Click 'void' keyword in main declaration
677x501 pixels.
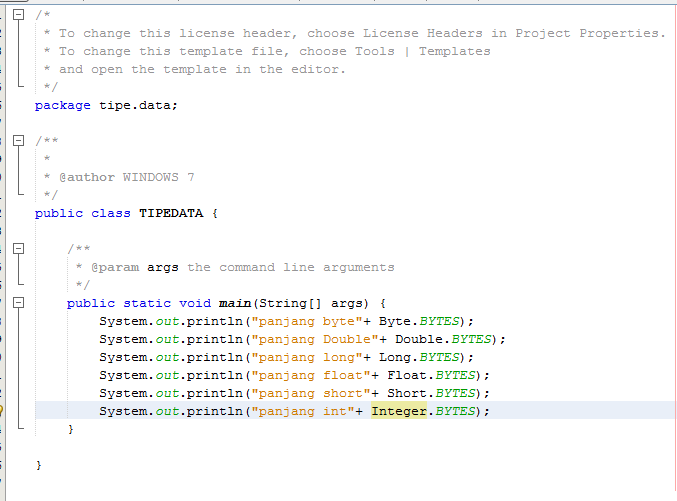tap(195, 303)
